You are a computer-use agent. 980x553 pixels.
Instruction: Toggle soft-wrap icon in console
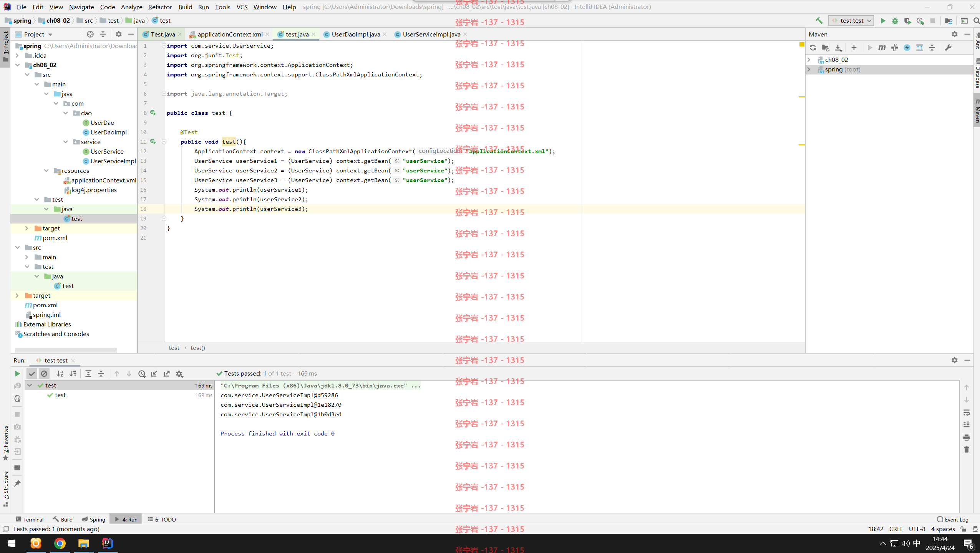tap(967, 413)
